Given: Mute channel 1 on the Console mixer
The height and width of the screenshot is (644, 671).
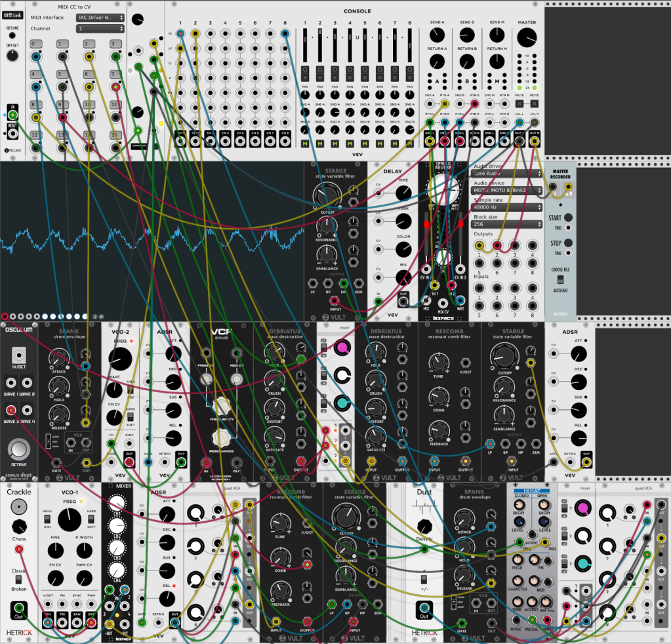Looking at the screenshot, I should pyautogui.click(x=304, y=143).
